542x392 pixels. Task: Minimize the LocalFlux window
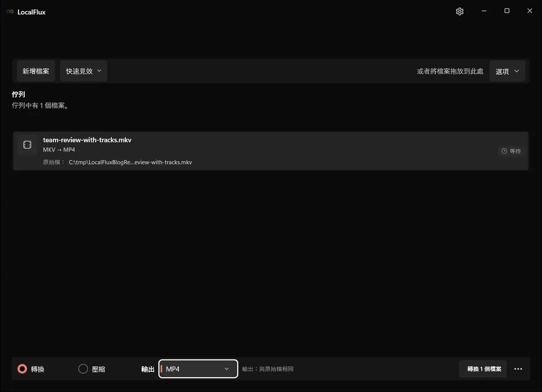(x=484, y=11)
